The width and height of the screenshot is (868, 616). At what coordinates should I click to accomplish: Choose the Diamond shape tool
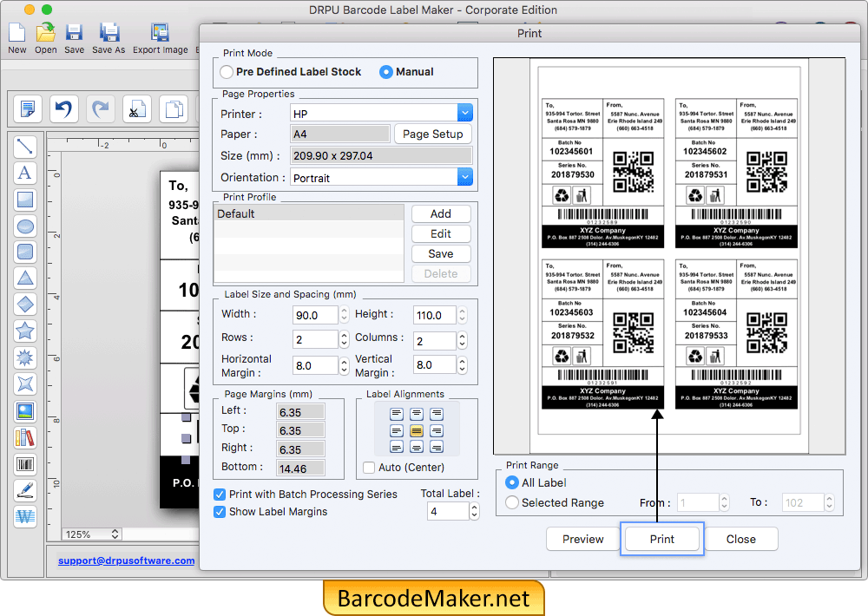[25, 305]
